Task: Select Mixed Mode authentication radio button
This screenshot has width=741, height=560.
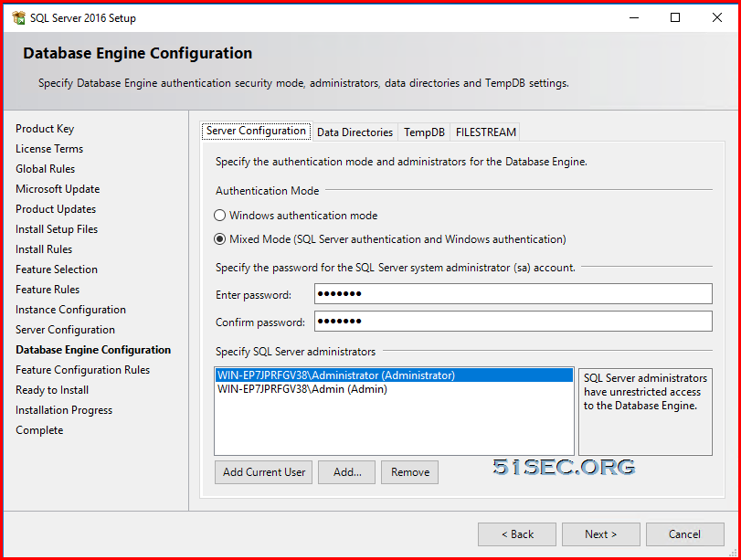Action: point(220,239)
